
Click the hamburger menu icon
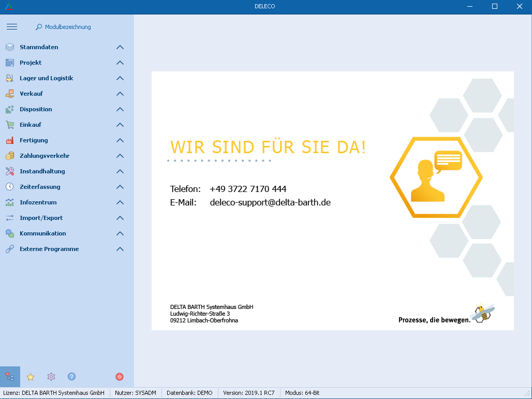point(11,27)
